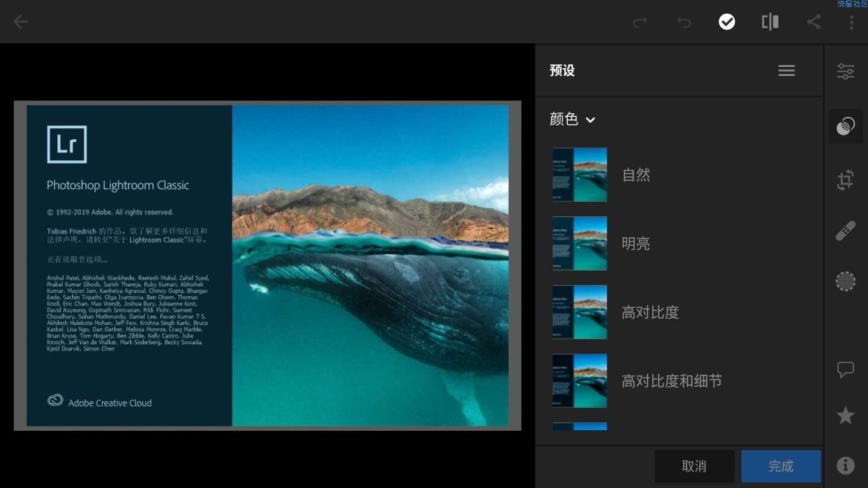Click the 取消 button

tap(694, 466)
